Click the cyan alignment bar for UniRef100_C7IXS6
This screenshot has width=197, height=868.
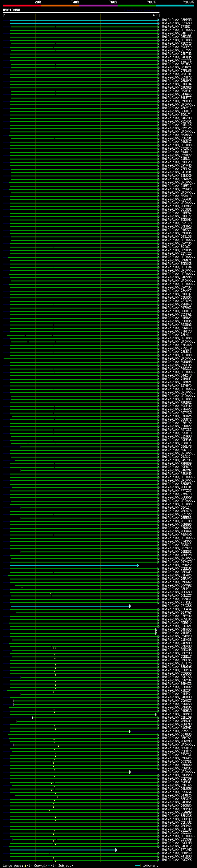(71, 606)
